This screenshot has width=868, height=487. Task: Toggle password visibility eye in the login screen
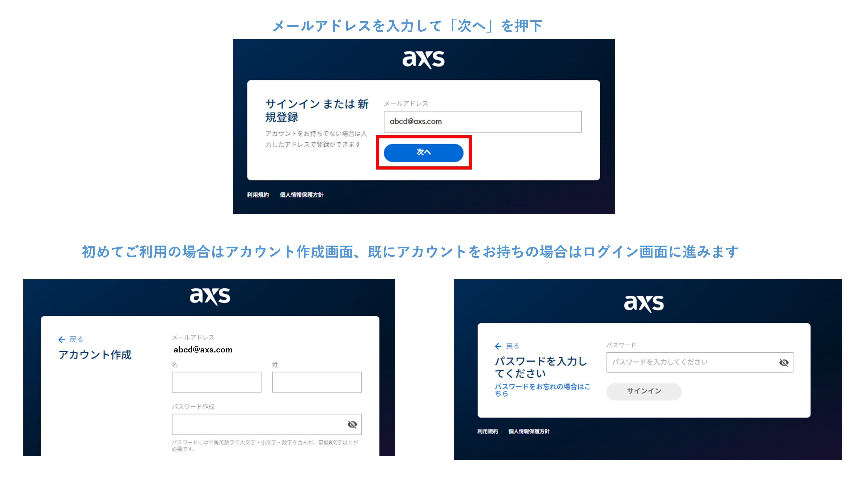[784, 363]
